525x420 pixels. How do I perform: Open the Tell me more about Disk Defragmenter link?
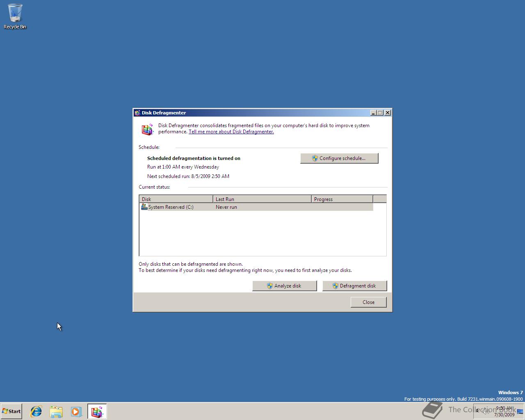pos(231,132)
